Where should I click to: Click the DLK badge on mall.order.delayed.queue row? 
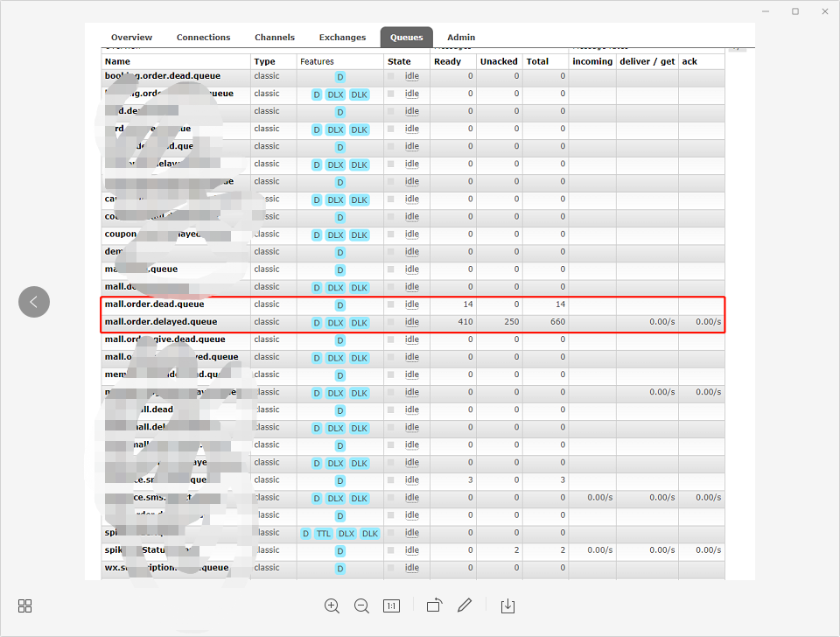tap(359, 323)
